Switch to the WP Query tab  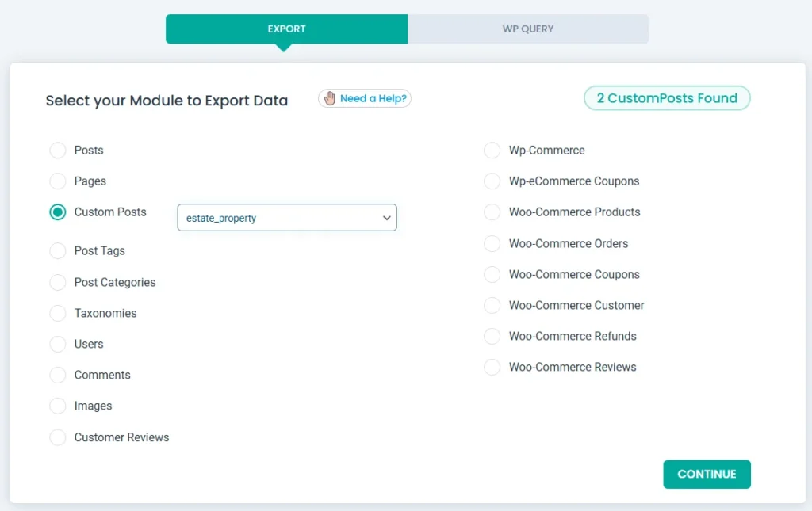coord(528,29)
